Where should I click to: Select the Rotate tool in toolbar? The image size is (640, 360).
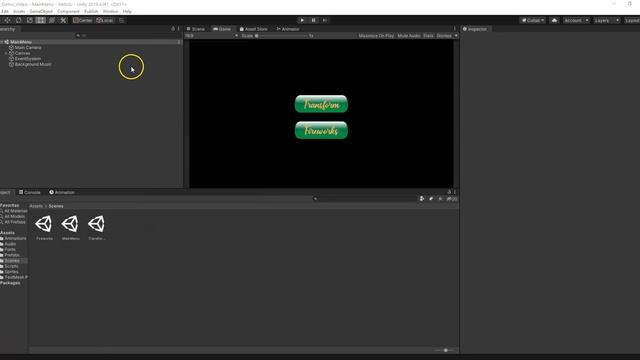(18, 20)
